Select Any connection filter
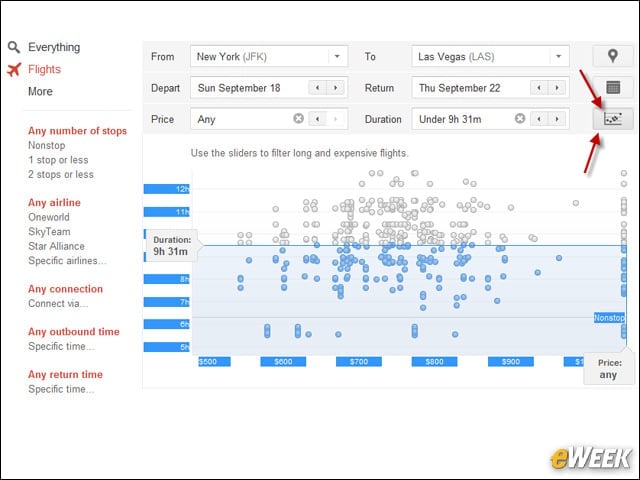Image resolution: width=640 pixels, height=480 pixels. click(x=65, y=289)
